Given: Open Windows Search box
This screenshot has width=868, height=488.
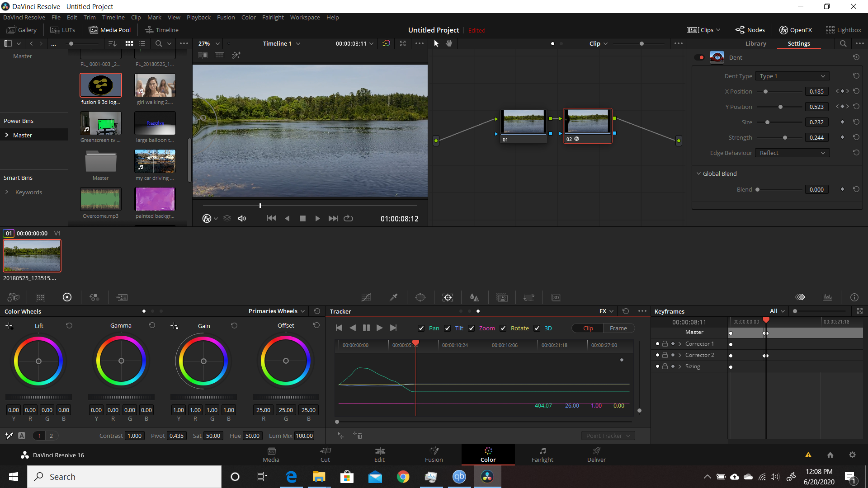Looking at the screenshot, I should pos(124,477).
